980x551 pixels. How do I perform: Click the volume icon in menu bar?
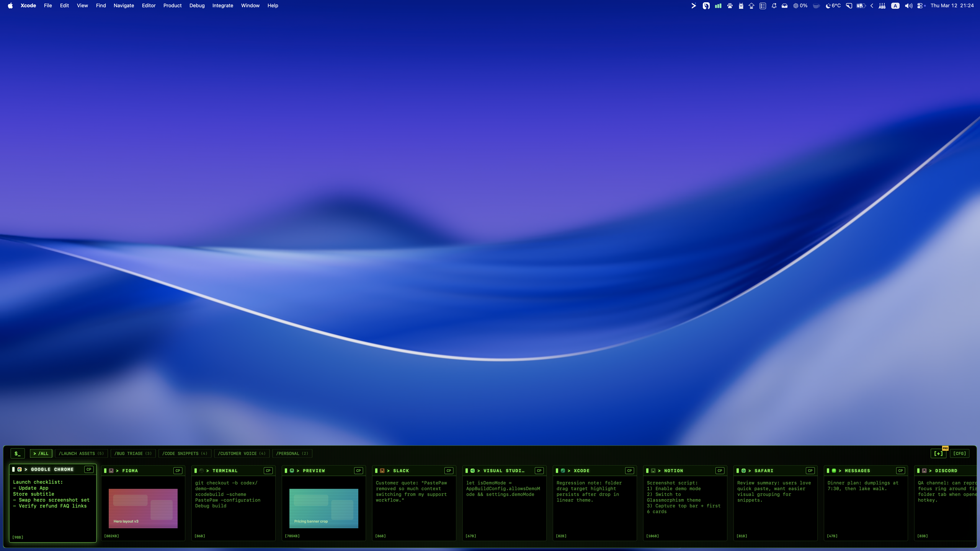[908, 6]
